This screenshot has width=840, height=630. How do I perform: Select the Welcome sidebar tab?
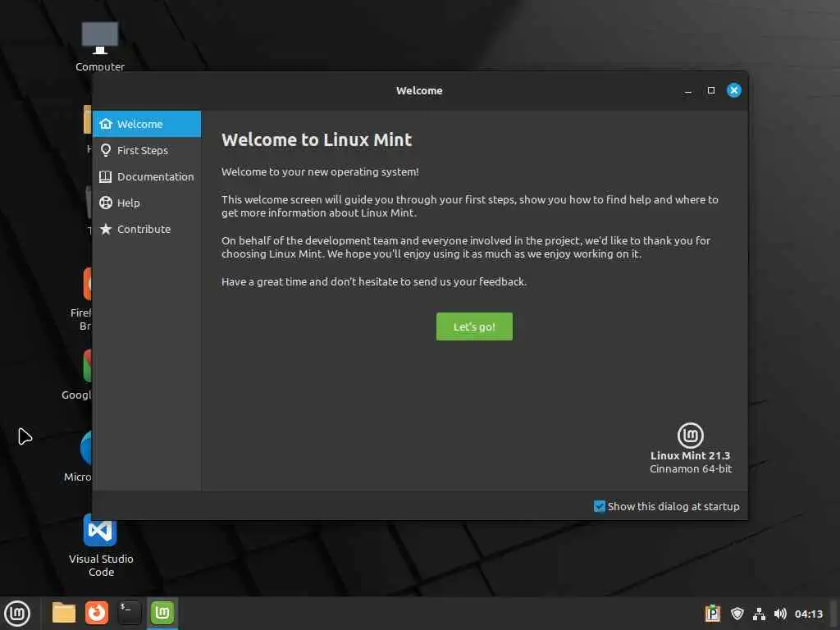[x=147, y=124]
